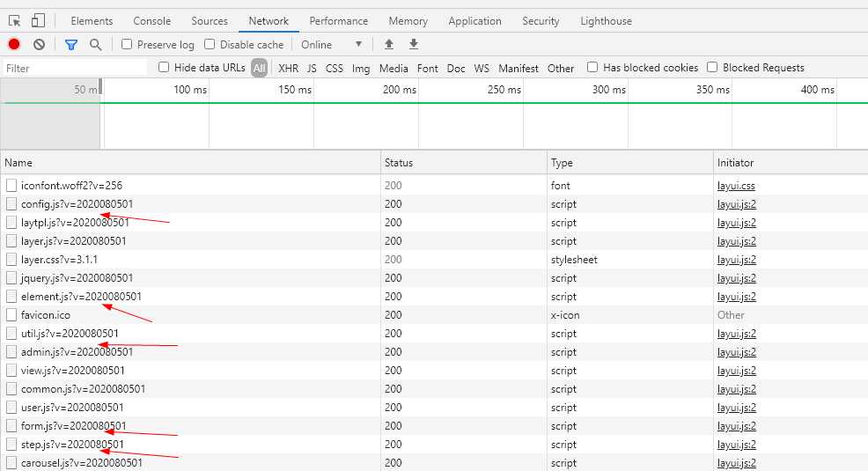The height and width of the screenshot is (471, 868).
Task: Filter requests by JS type
Action: [312, 68]
